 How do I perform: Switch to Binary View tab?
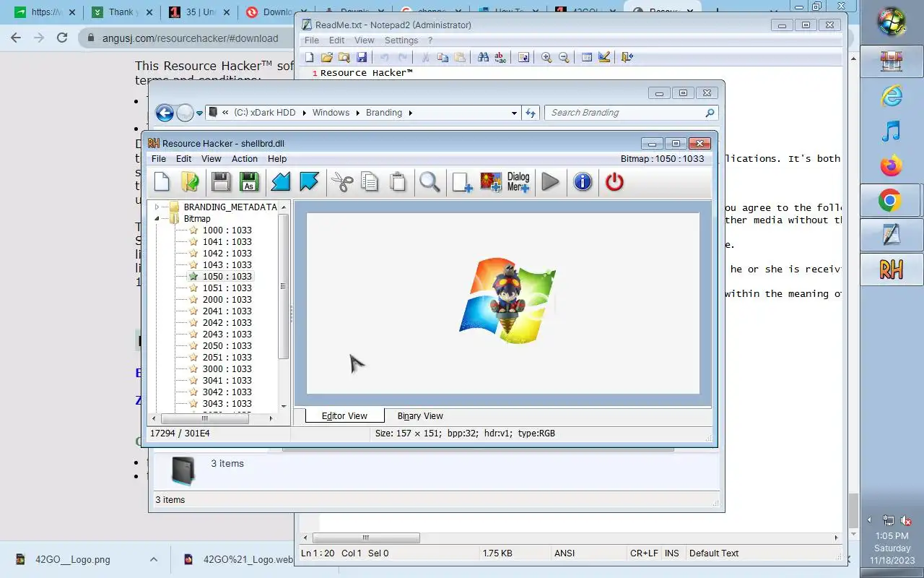coord(420,415)
